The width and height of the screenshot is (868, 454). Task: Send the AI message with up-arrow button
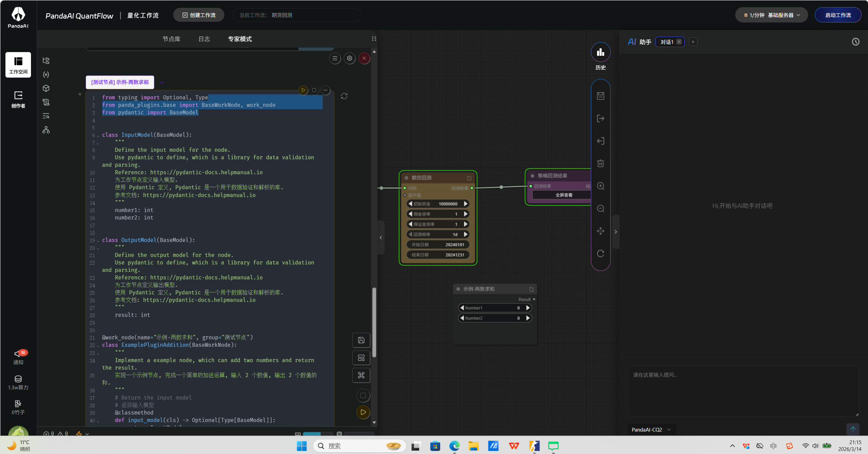(853, 429)
